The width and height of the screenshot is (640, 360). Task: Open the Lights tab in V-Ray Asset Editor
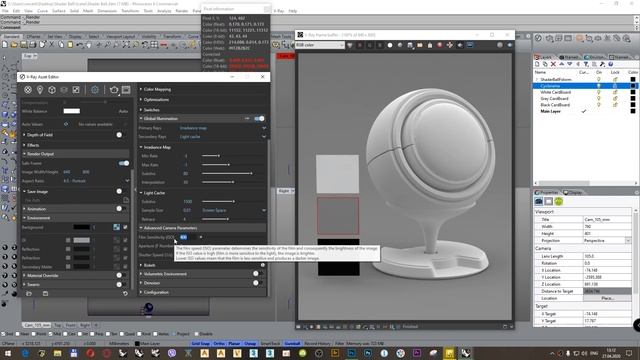click(x=40, y=90)
